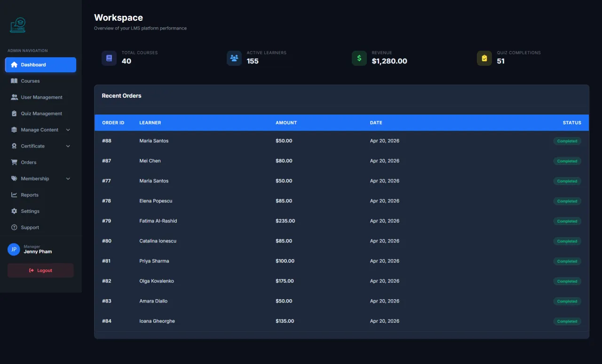This screenshot has height=364, width=602.
Task: Click the Support question mark icon
Action: click(x=14, y=227)
